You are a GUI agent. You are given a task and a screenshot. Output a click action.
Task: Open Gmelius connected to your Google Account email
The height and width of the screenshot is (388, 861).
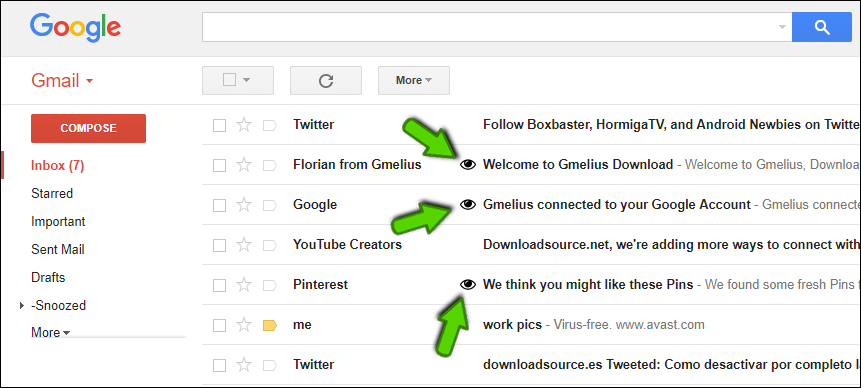click(x=616, y=205)
